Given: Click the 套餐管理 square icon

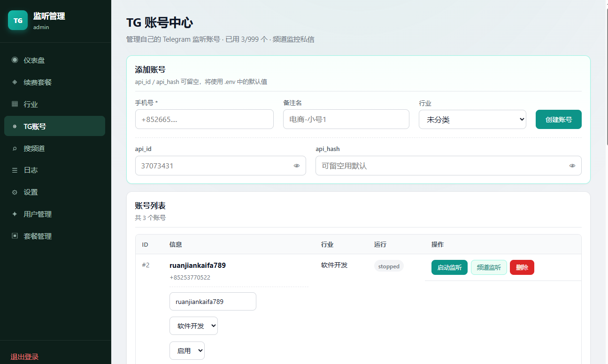Looking at the screenshot, I should [x=15, y=236].
